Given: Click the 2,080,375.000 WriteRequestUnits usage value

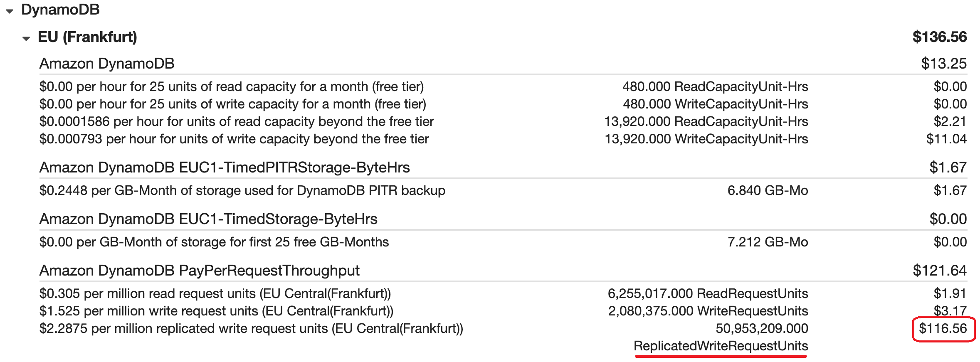Looking at the screenshot, I should (x=708, y=311).
